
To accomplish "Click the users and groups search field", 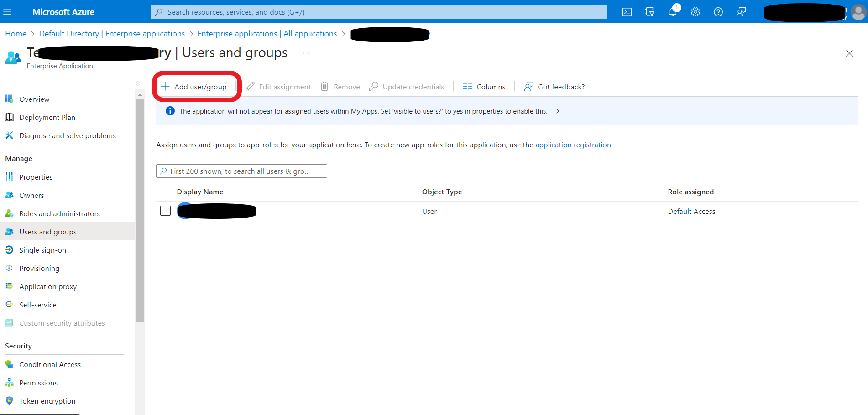I will 241,171.
